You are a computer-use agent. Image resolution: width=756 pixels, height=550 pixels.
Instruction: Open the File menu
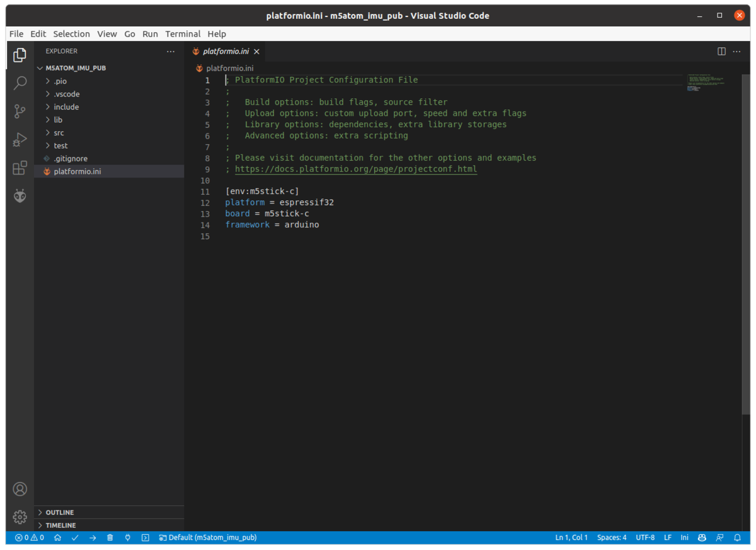16,34
